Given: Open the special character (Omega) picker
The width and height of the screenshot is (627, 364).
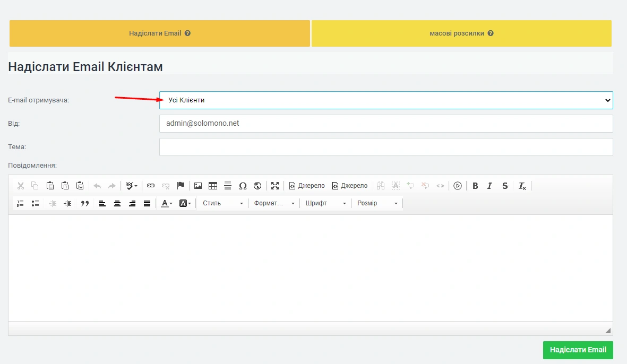Looking at the screenshot, I should tap(243, 186).
